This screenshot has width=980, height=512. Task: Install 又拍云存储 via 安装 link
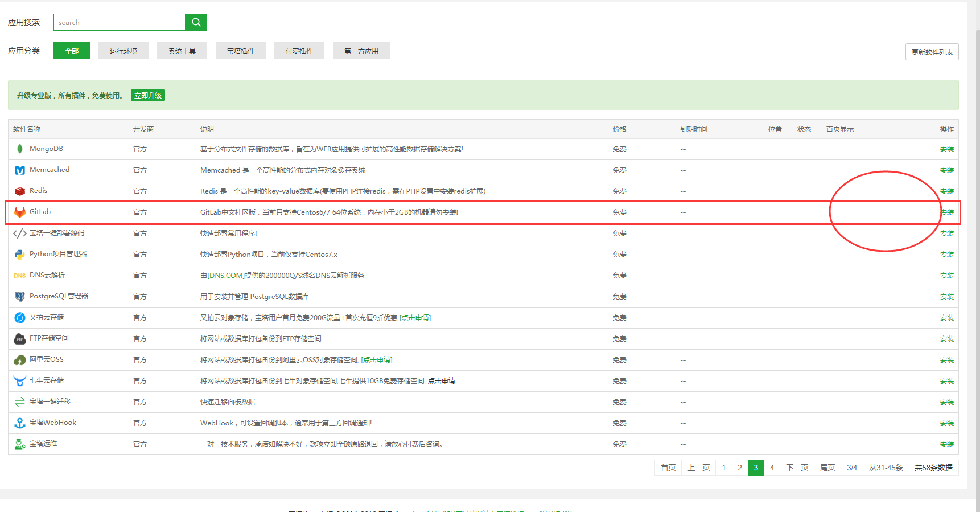tap(947, 318)
